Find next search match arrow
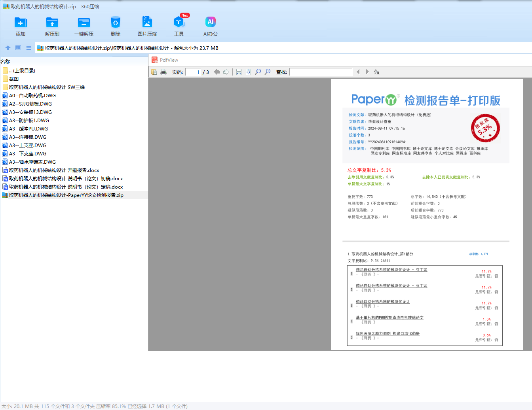 (x=367, y=72)
